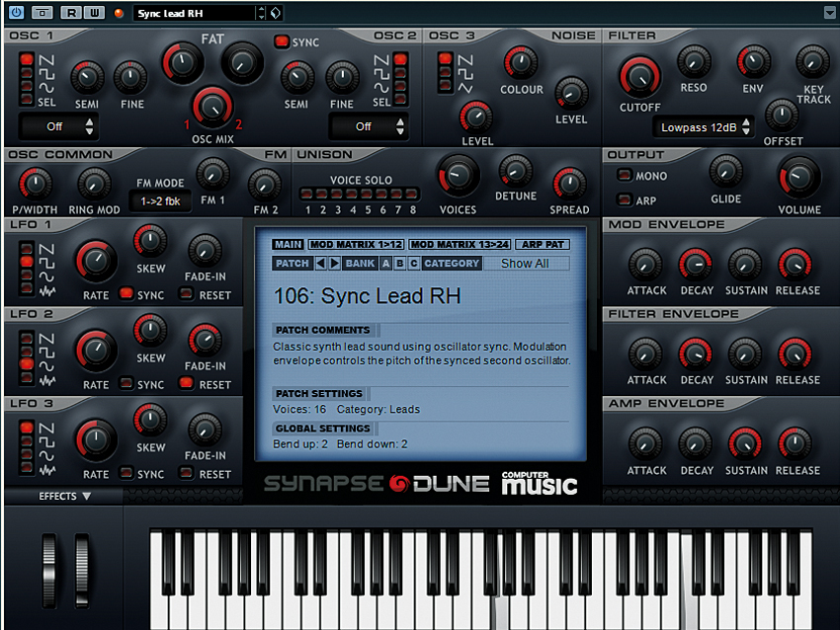The height and width of the screenshot is (630, 840).
Task: Click preset stepper arrows in host bar
Action: coord(262,13)
